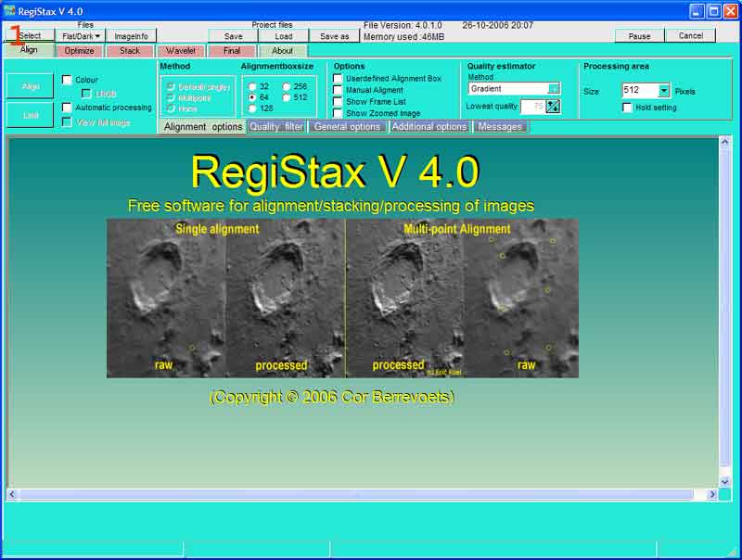Minimize the RegiStax window
742x560 pixels.
pyautogui.click(x=696, y=11)
